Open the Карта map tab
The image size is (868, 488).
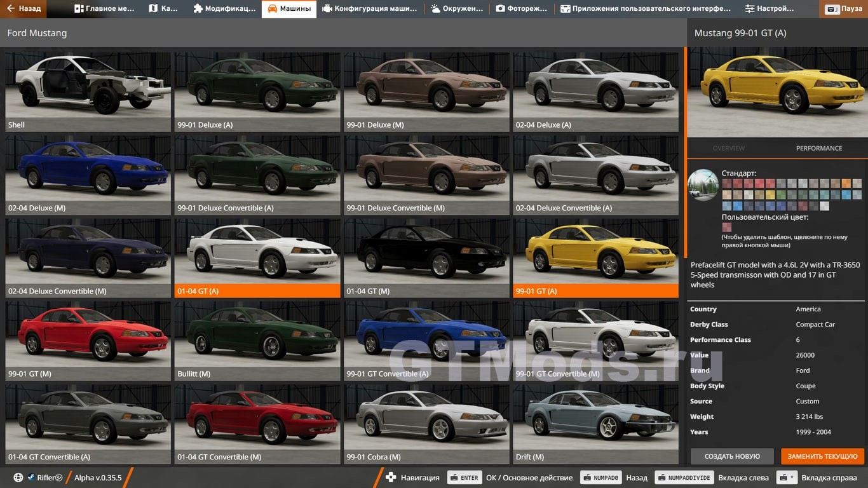point(163,9)
